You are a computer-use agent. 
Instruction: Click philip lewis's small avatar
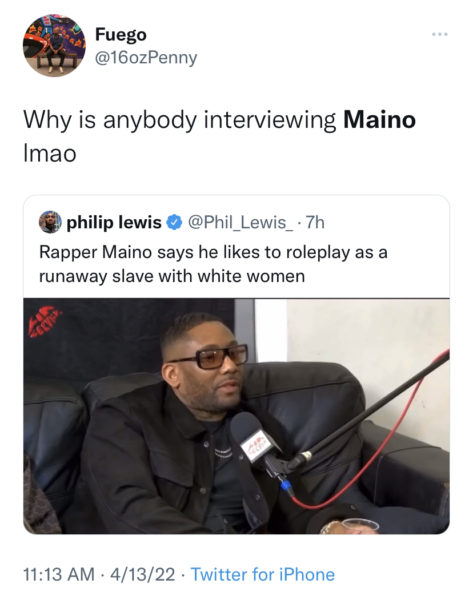50,222
